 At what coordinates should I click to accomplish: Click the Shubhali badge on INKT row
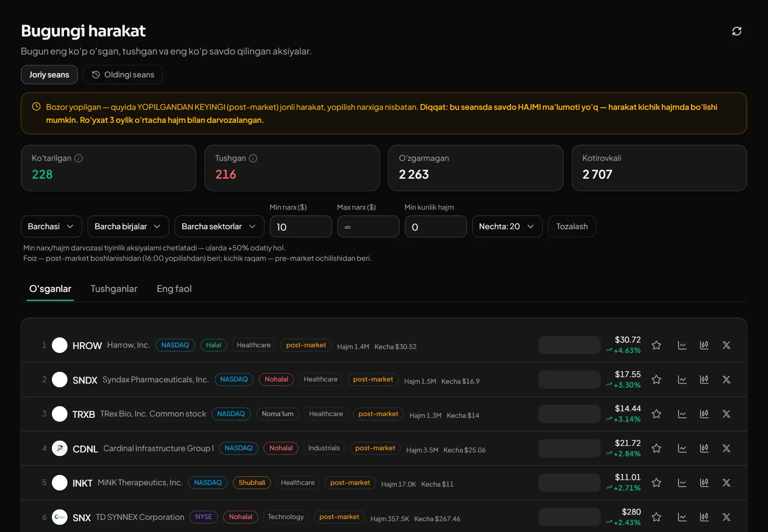252,483
